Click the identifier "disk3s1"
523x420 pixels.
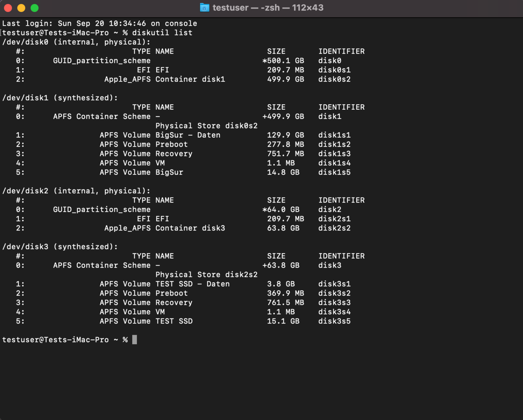(x=334, y=284)
